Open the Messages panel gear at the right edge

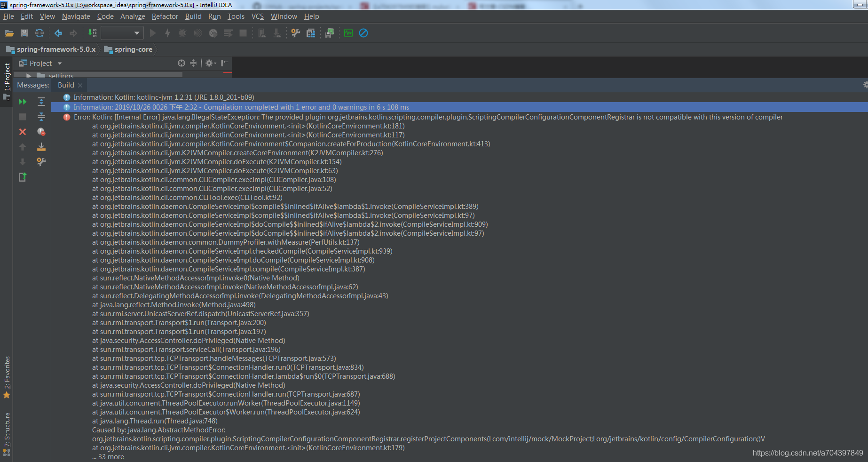coord(865,85)
